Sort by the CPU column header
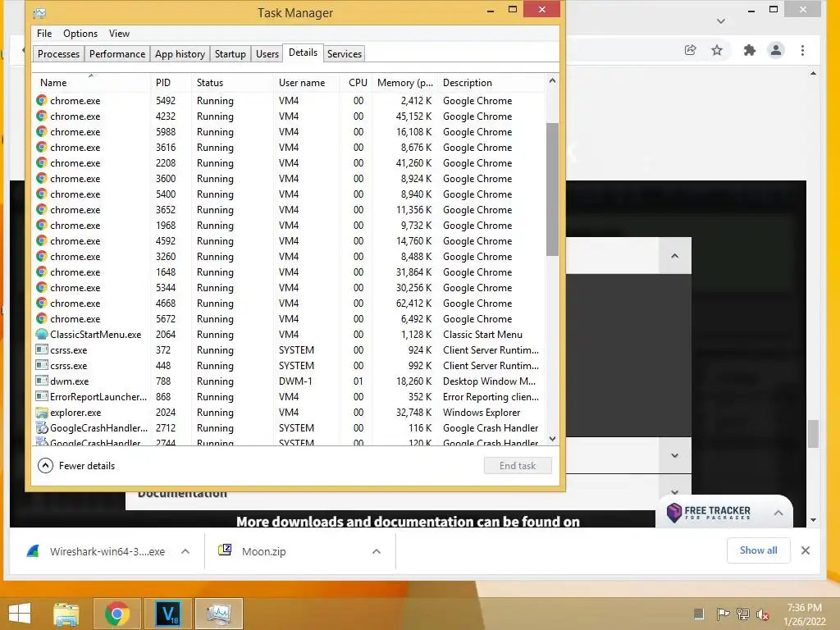Viewport: 840px width, 630px height. pyautogui.click(x=356, y=83)
